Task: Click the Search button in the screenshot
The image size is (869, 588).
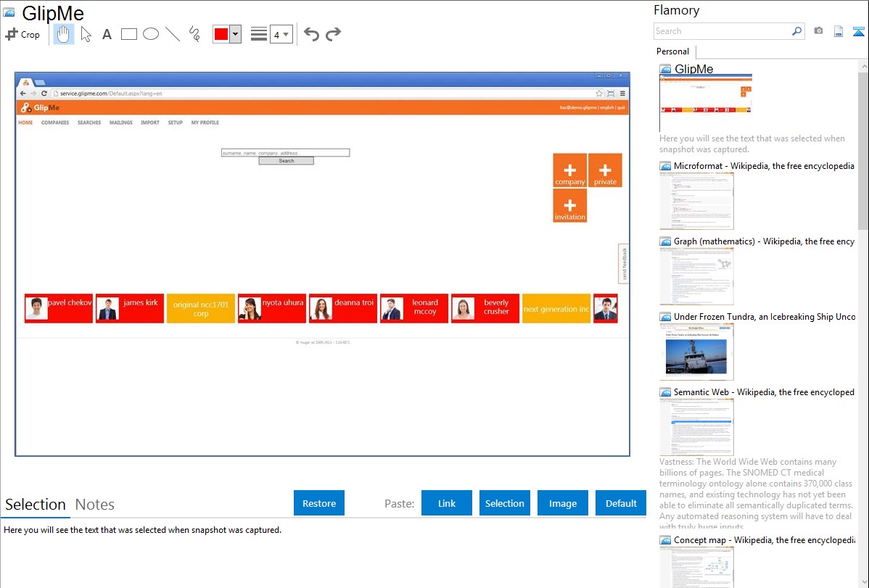Action: 286,161
